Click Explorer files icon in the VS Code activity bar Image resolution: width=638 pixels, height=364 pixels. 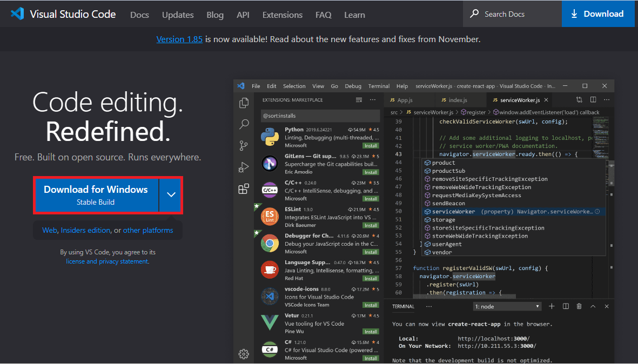click(244, 103)
